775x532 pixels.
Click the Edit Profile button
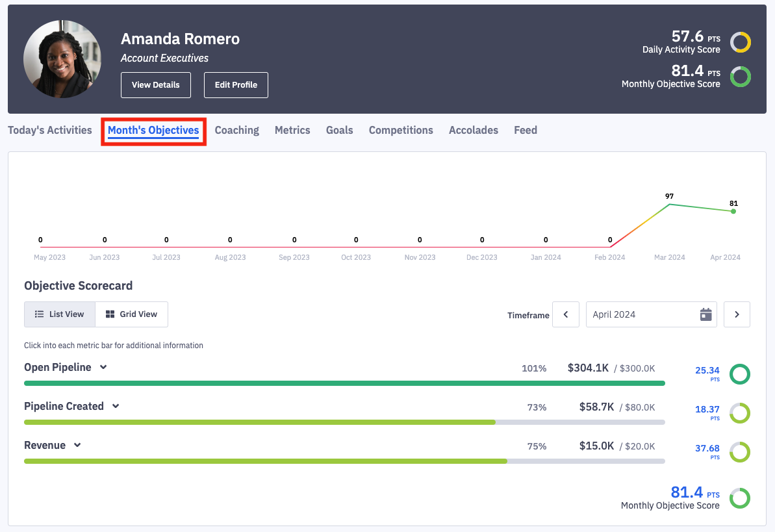click(x=236, y=85)
